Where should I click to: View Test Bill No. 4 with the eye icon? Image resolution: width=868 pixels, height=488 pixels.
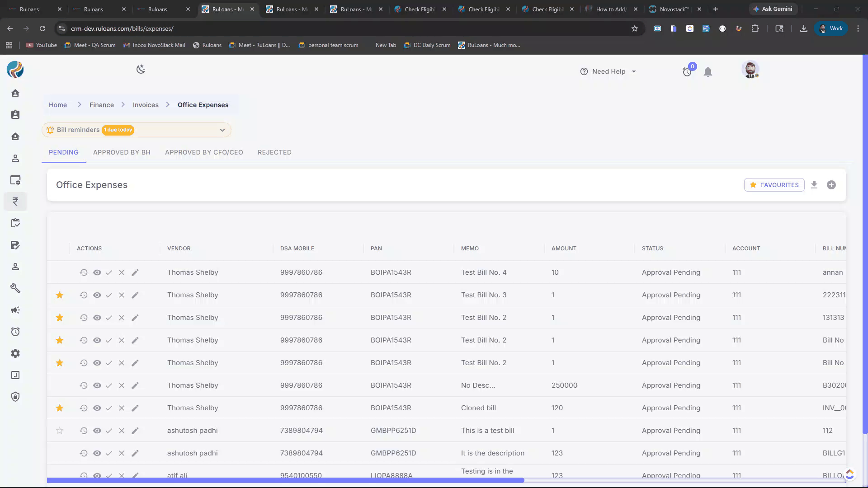coord(97,272)
